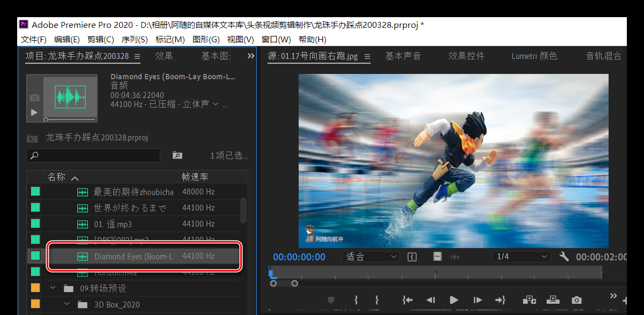Screen dimensions: 644x315
Task: Click the audio waveform preview thumbnail
Action: pos(70,96)
